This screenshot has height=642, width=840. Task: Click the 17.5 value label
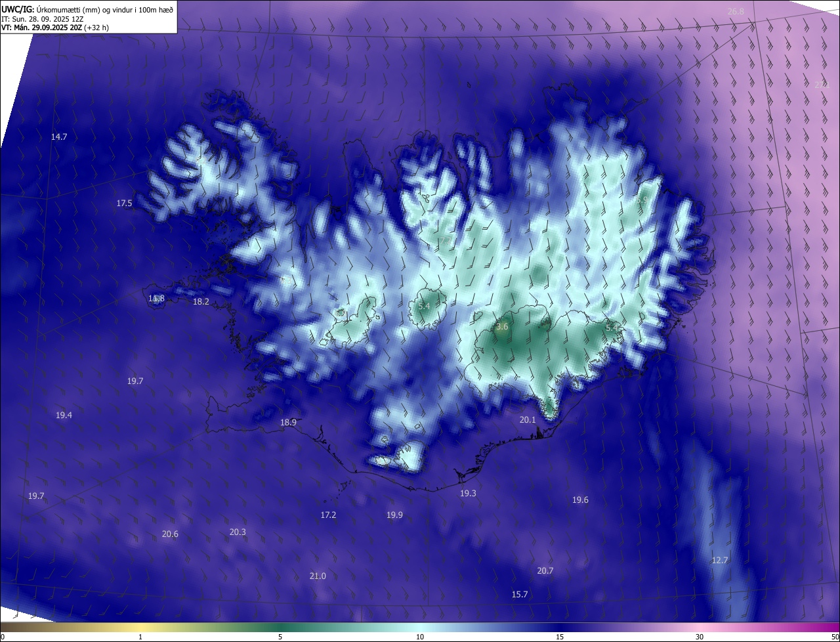point(124,203)
